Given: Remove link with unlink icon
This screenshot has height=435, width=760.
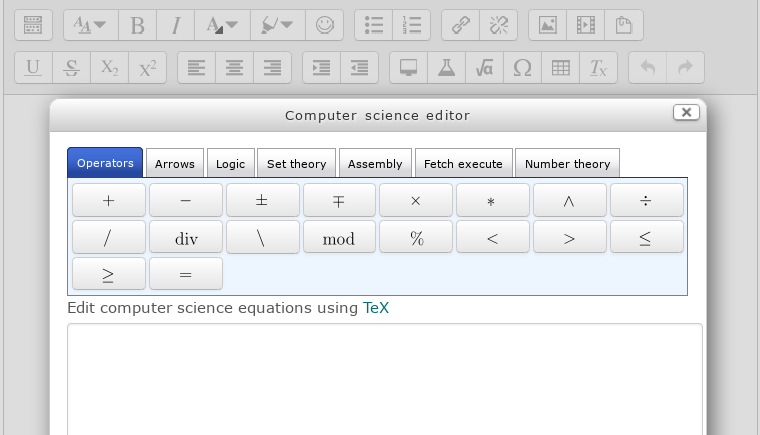Looking at the screenshot, I should pyautogui.click(x=498, y=25).
